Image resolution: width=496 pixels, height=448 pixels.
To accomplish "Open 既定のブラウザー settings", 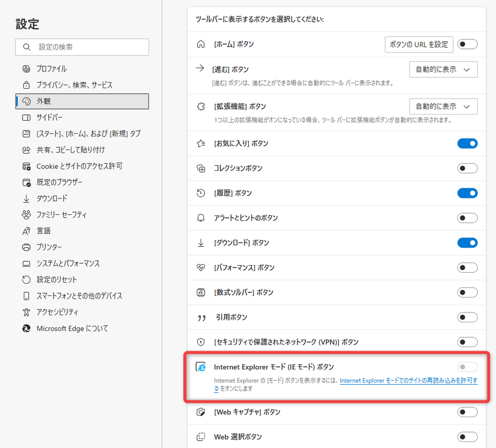I will [x=82, y=182].
